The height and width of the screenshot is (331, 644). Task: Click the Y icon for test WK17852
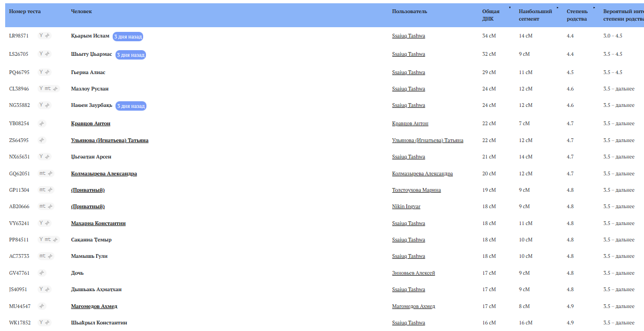pyautogui.click(x=41, y=323)
